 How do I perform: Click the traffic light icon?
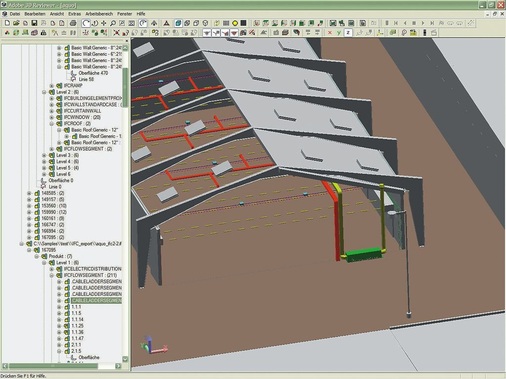point(425,33)
